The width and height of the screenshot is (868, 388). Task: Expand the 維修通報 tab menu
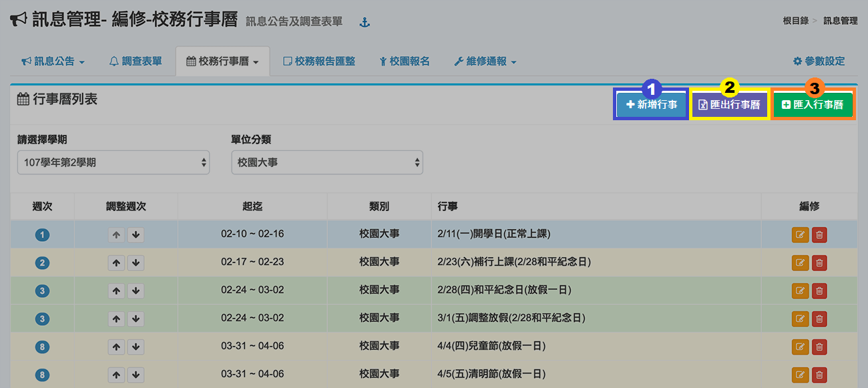point(485,61)
